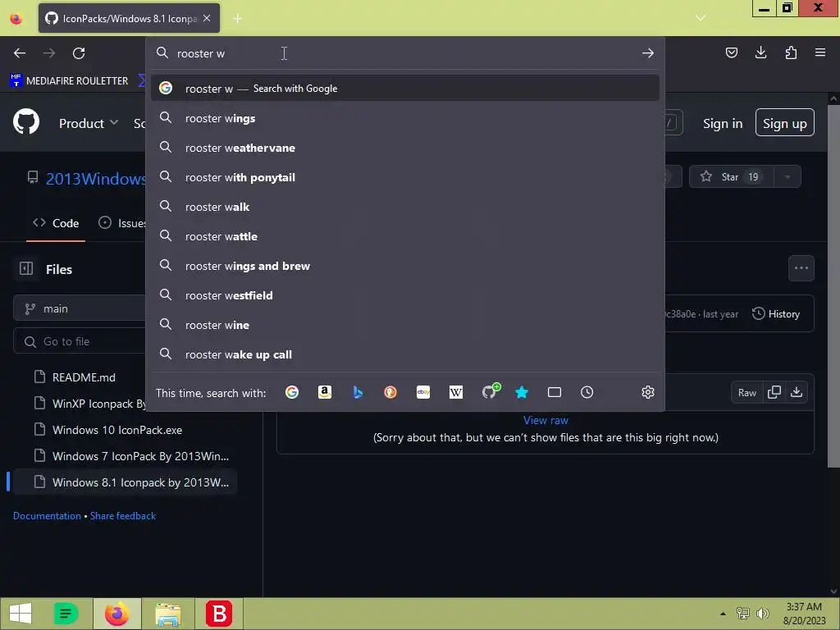Search open tabs icon

(x=555, y=392)
